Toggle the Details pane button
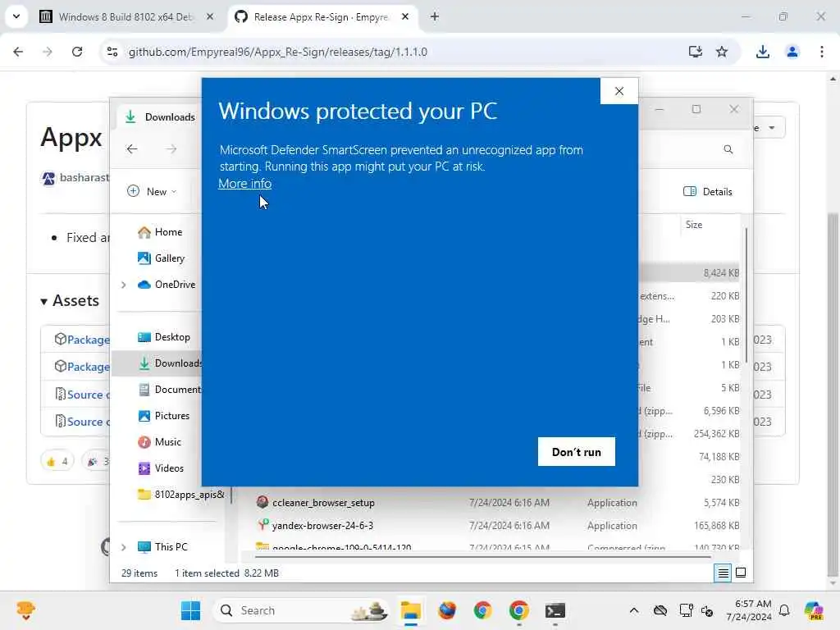 (x=708, y=191)
